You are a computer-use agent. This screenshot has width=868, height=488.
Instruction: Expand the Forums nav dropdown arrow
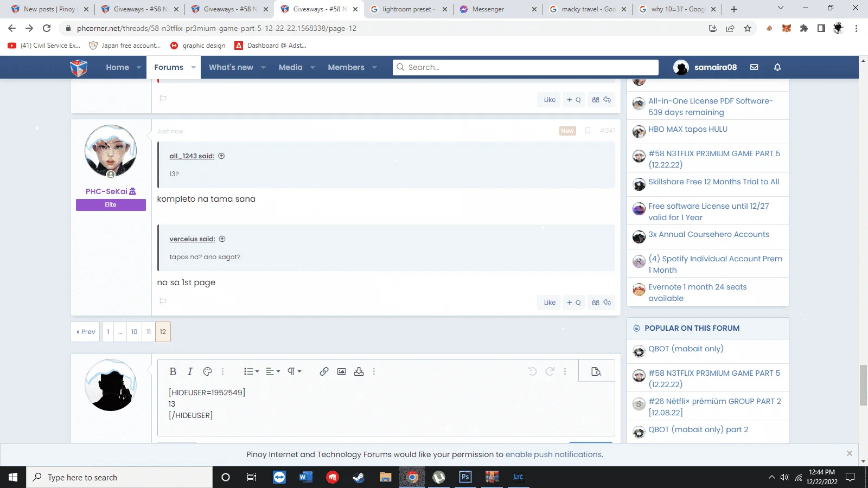[193, 67]
